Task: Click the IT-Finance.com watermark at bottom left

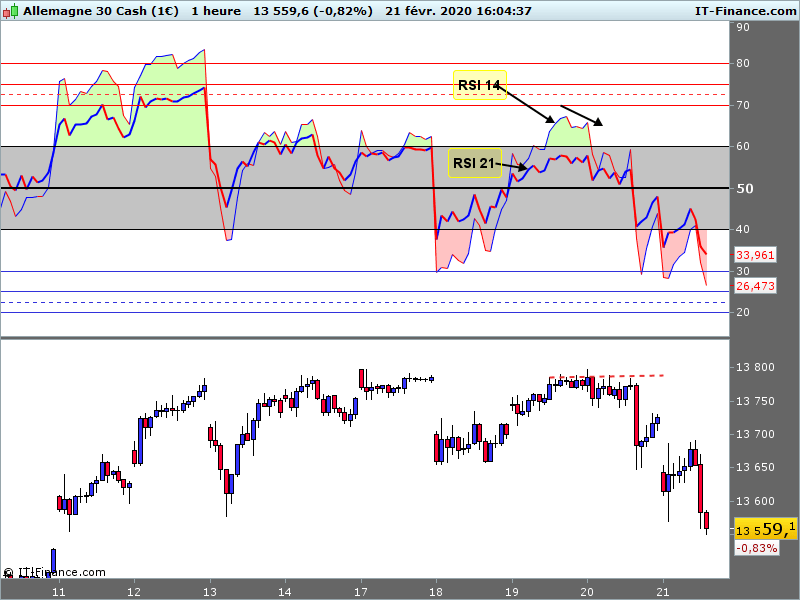Action: (x=60, y=573)
